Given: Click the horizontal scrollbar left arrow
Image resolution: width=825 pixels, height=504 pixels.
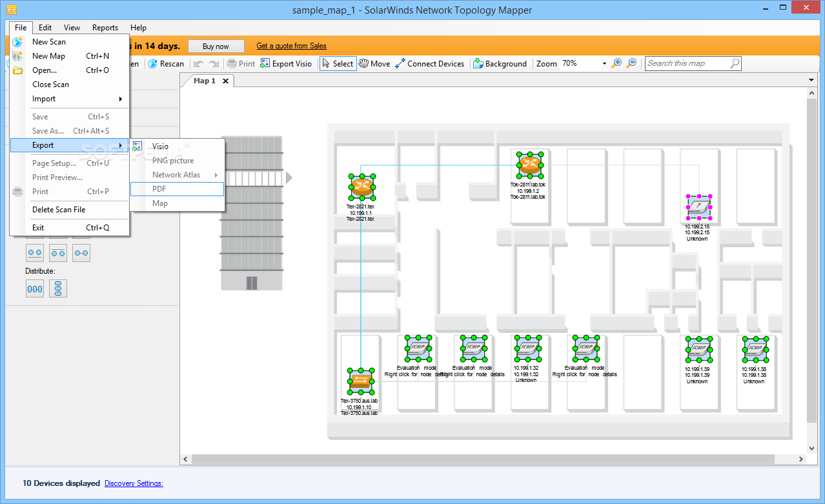Looking at the screenshot, I should pos(186,459).
